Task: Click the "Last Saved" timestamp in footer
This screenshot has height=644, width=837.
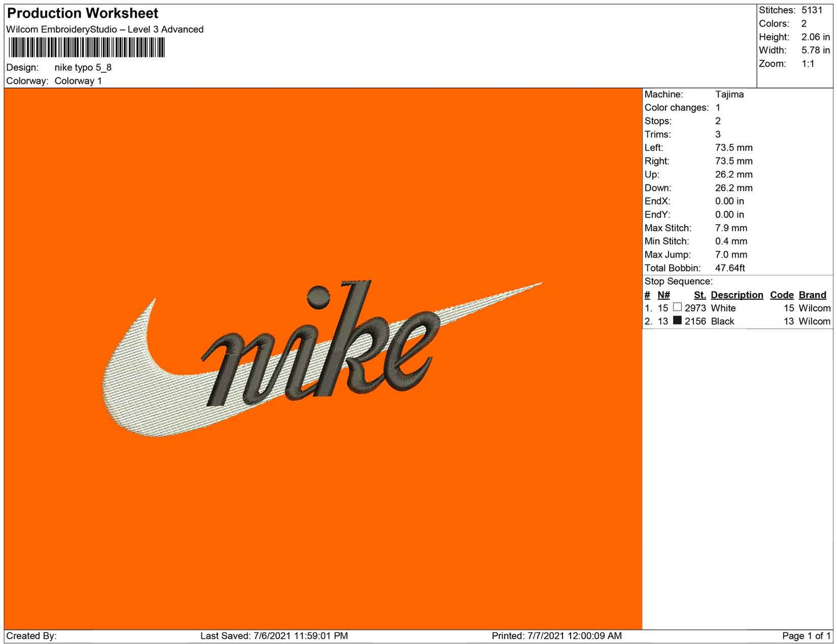Action: pos(274,636)
